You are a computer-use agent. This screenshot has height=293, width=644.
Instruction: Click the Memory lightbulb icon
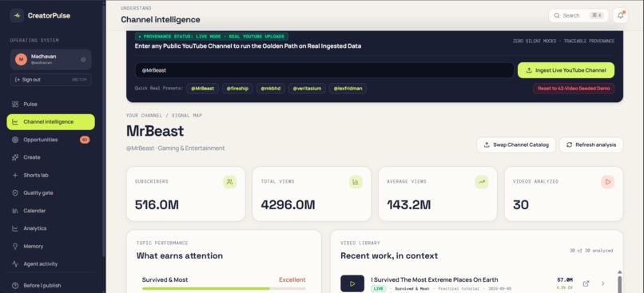coord(15,246)
